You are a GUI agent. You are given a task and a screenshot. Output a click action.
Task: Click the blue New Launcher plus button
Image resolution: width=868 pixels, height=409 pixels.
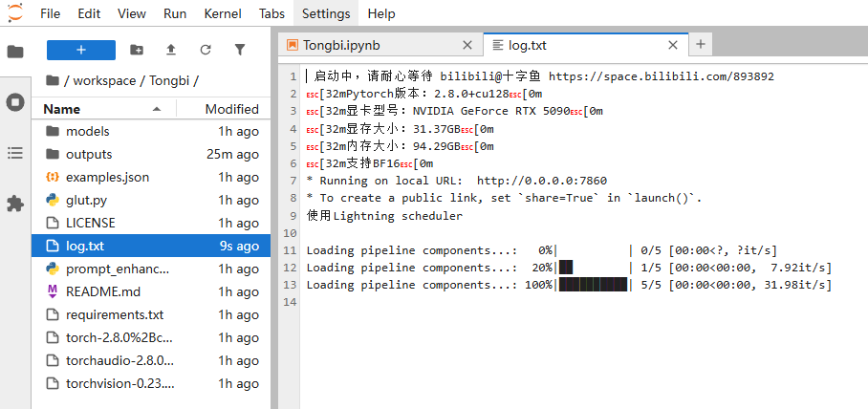(81, 50)
